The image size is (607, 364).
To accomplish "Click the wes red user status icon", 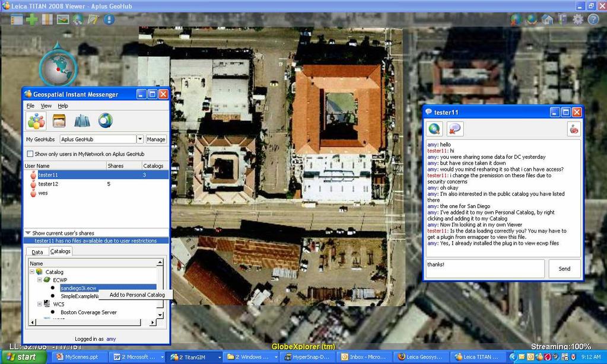I will click(x=33, y=193).
